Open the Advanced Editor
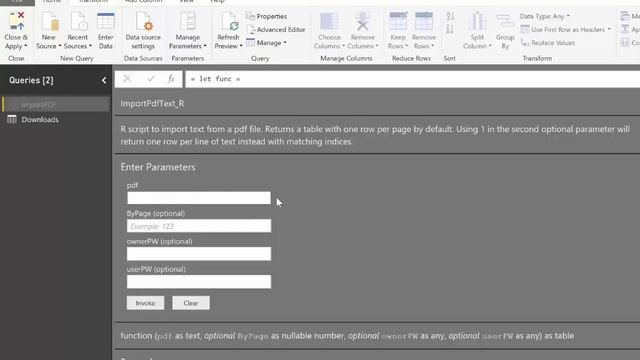Screen dimensions: 640x360 tap(276, 29)
